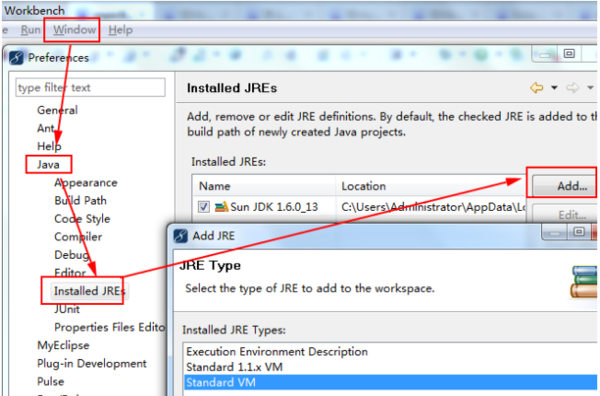Screen dimensions: 600x396
Task: Select the Standard VM type
Action: [x=390, y=382]
